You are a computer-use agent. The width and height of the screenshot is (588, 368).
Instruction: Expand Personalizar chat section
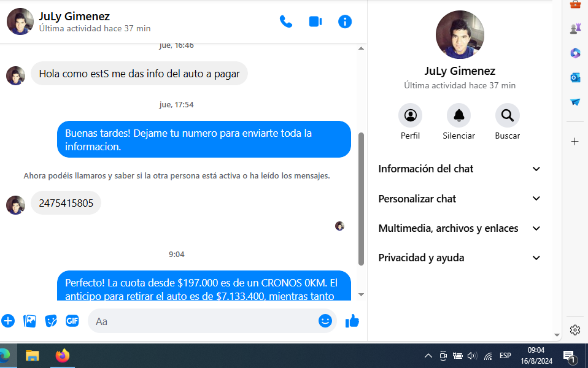pos(459,199)
